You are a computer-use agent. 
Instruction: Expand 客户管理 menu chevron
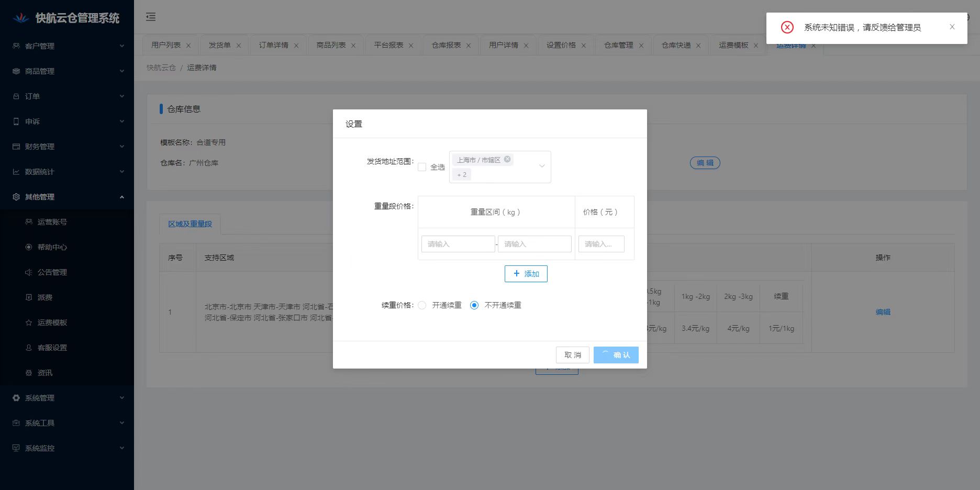coord(122,46)
